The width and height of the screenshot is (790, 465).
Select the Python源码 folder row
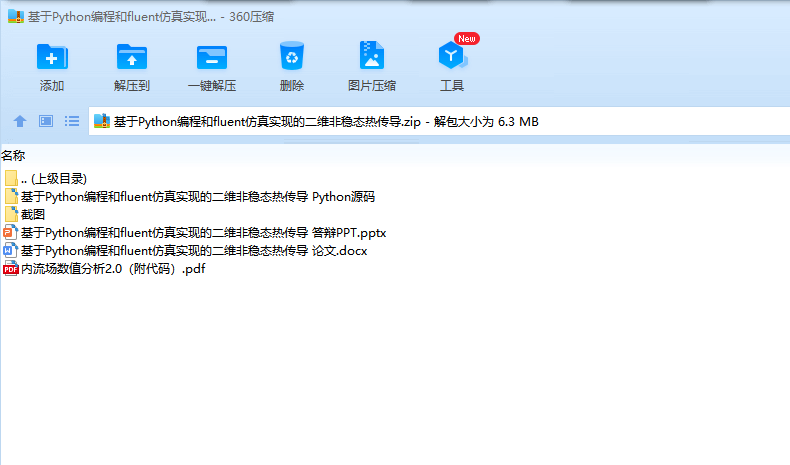pyautogui.click(x=189, y=197)
